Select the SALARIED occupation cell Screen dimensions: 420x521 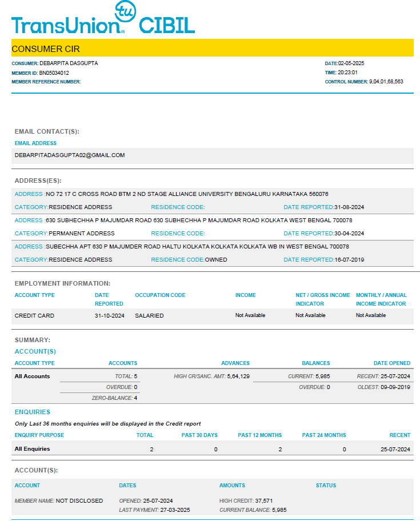[x=149, y=316]
